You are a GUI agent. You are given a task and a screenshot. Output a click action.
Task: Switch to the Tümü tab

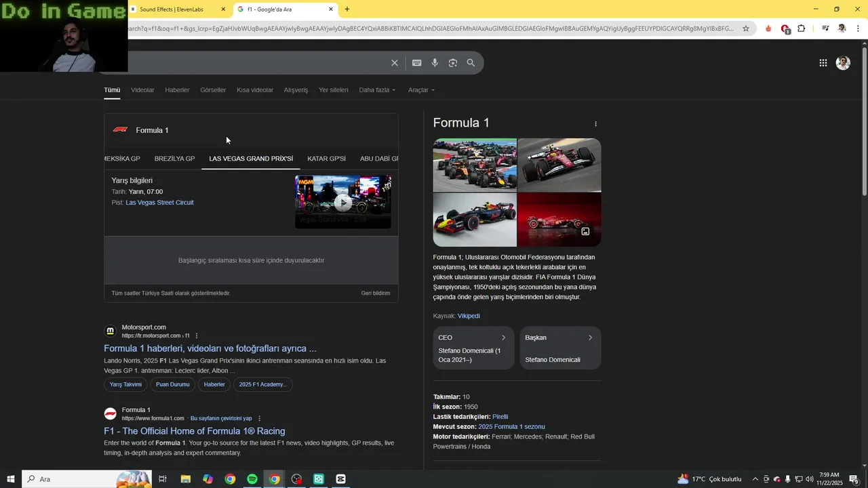(x=112, y=90)
